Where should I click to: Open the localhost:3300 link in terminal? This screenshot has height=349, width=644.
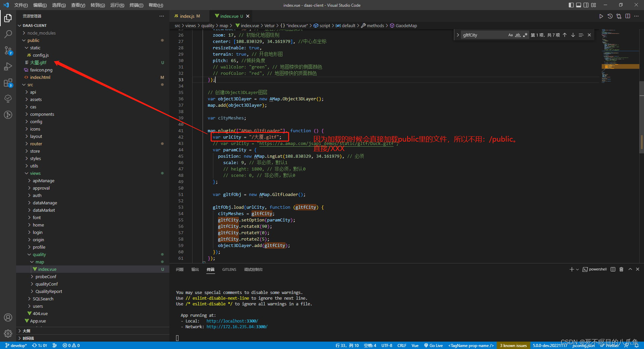point(232,321)
